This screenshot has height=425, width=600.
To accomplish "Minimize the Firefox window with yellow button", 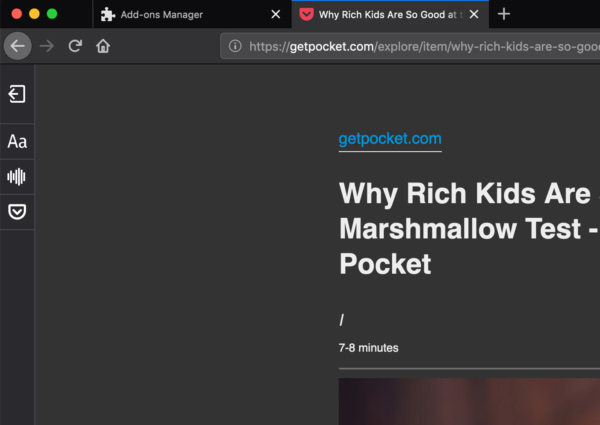I will coord(34,14).
